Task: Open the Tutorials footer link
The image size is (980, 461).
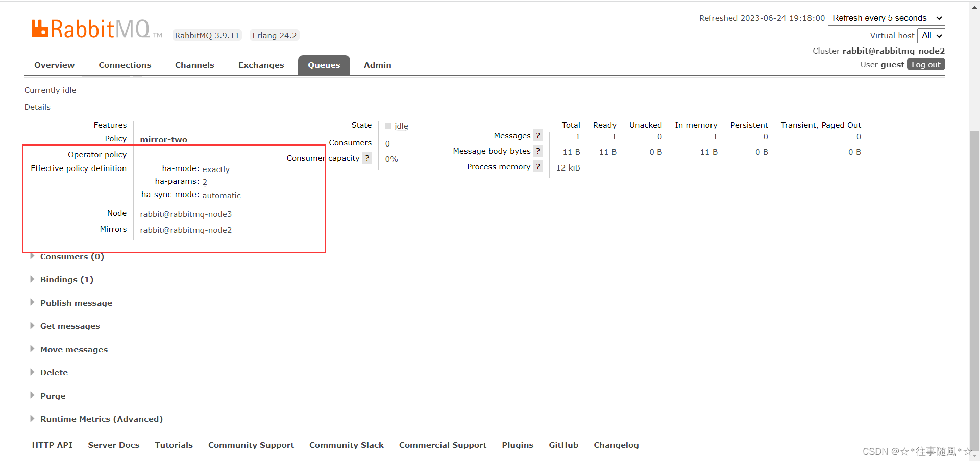Action: pyautogui.click(x=174, y=445)
